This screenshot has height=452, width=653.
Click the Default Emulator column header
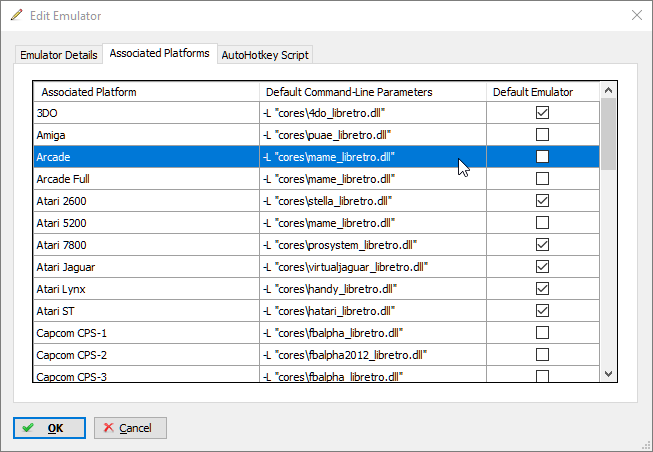click(x=543, y=92)
